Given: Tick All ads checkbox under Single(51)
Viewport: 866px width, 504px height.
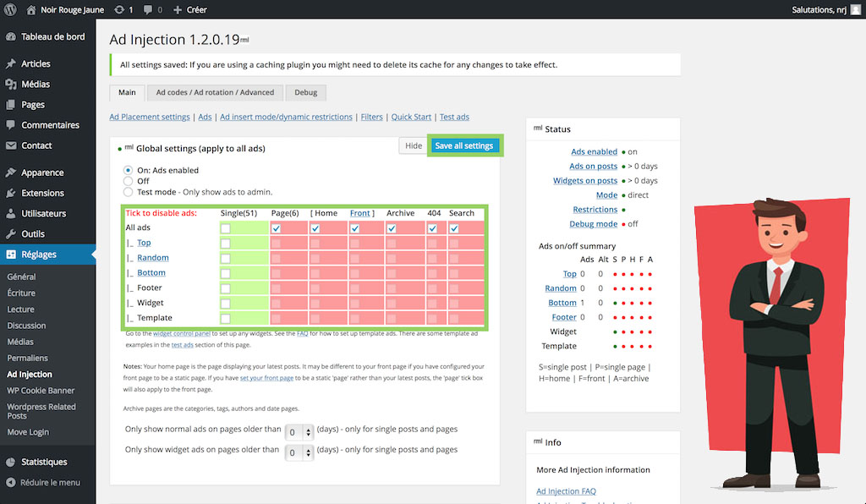Looking at the screenshot, I should tap(225, 228).
